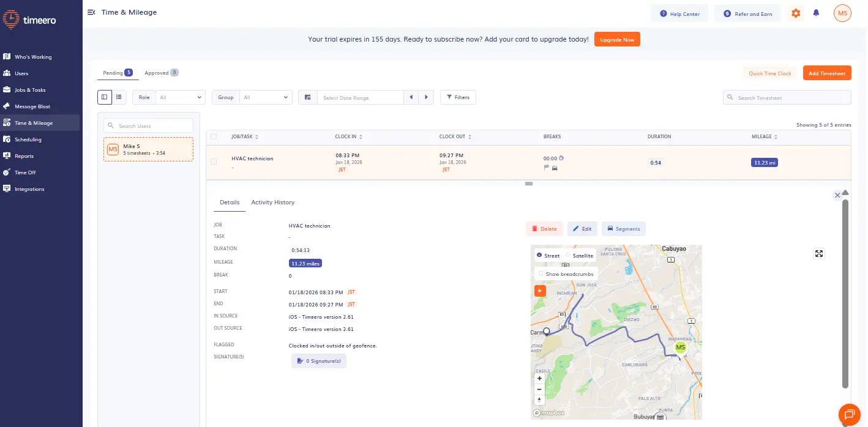Focus the Search Timesheet field
The width and height of the screenshot is (868, 427).
787,97
